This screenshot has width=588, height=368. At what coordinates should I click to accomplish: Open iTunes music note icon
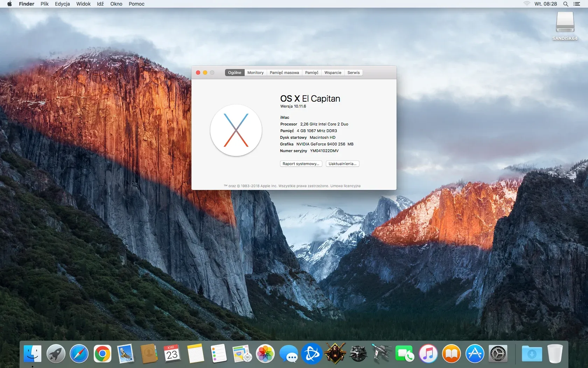(x=428, y=354)
